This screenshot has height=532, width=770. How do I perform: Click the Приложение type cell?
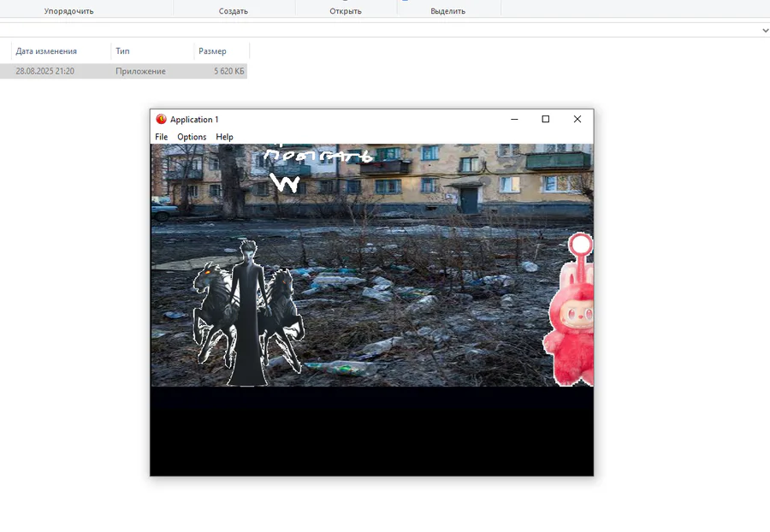[x=140, y=71]
